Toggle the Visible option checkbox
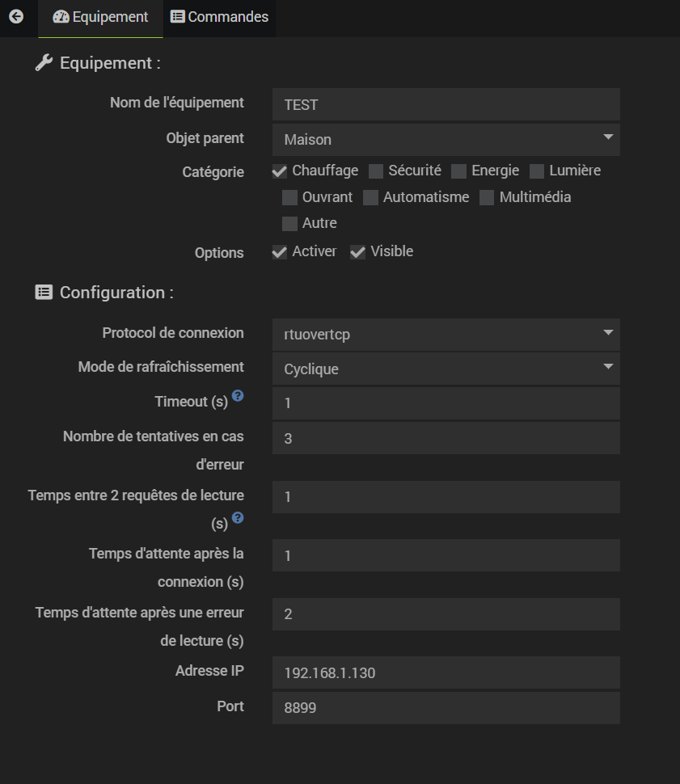Viewport: 680px width, 784px height. (x=358, y=252)
